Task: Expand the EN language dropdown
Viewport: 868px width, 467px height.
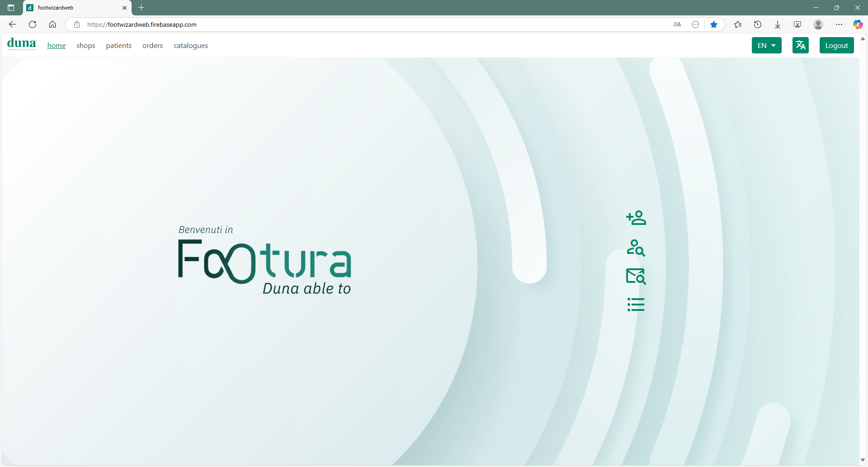Action: click(x=767, y=45)
